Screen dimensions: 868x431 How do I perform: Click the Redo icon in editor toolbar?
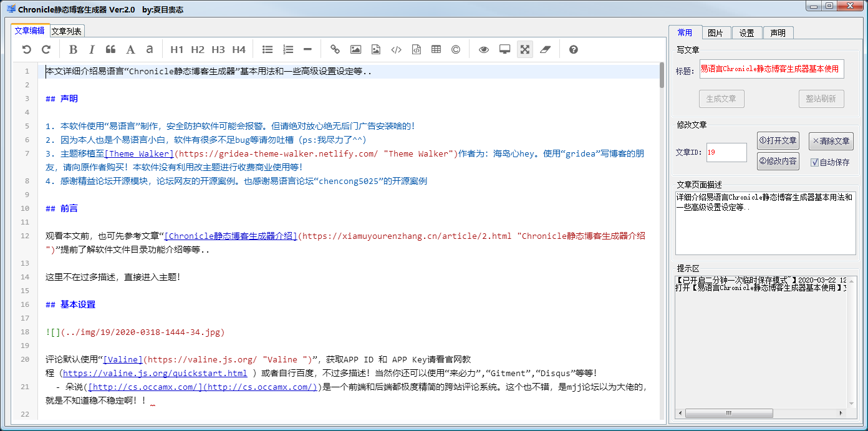point(46,50)
